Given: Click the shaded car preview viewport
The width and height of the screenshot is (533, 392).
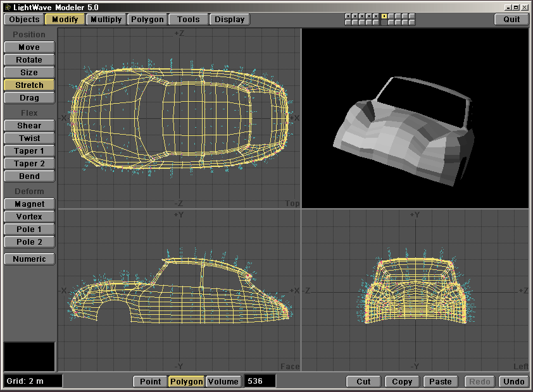Looking at the screenshot, I should (415, 118).
